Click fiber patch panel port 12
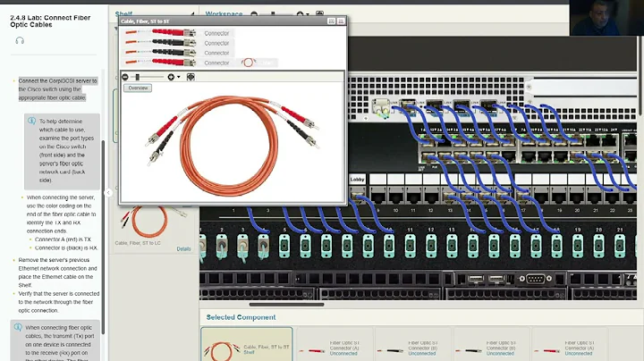Image resolution: width=644 pixels, height=361 pixels. (x=431, y=246)
